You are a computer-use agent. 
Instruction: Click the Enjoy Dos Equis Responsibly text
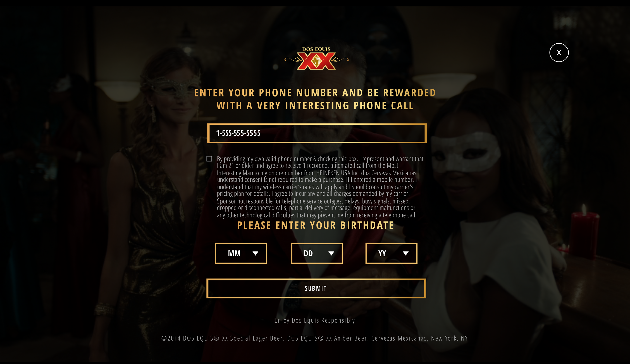point(315,320)
